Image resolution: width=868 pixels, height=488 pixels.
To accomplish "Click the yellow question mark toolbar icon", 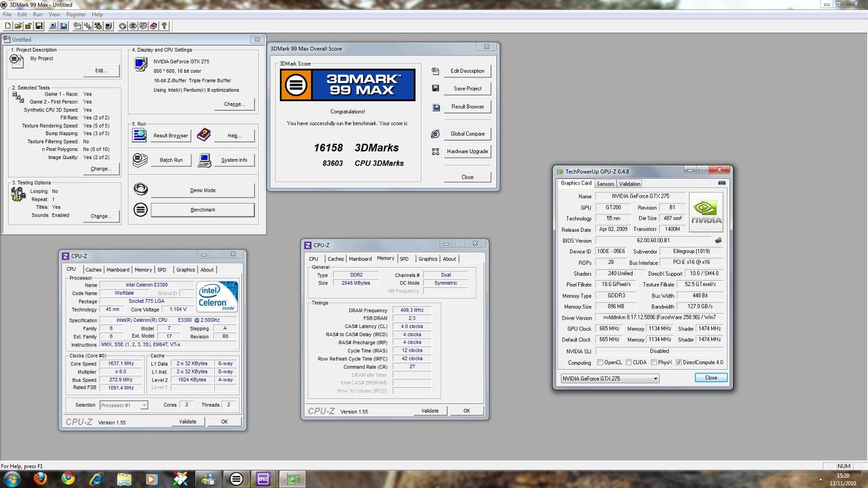I will 164,26.
